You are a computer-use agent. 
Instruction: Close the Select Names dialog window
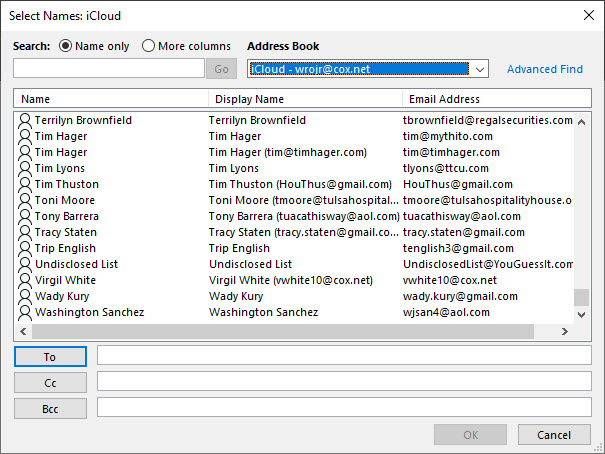click(x=589, y=15)
